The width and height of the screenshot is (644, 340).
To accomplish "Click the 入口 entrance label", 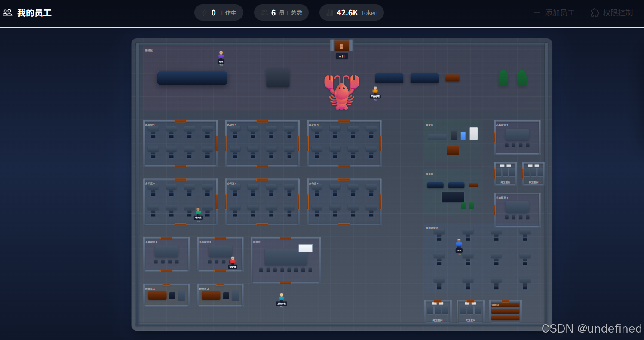I will coord(342,56).
